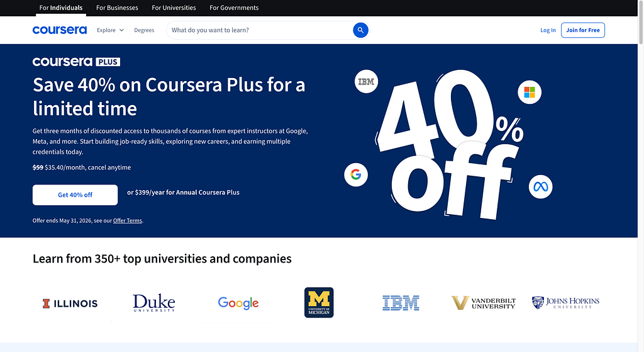
Task: Click the vertical page scrollbar thumb
Action: point(641,23)
